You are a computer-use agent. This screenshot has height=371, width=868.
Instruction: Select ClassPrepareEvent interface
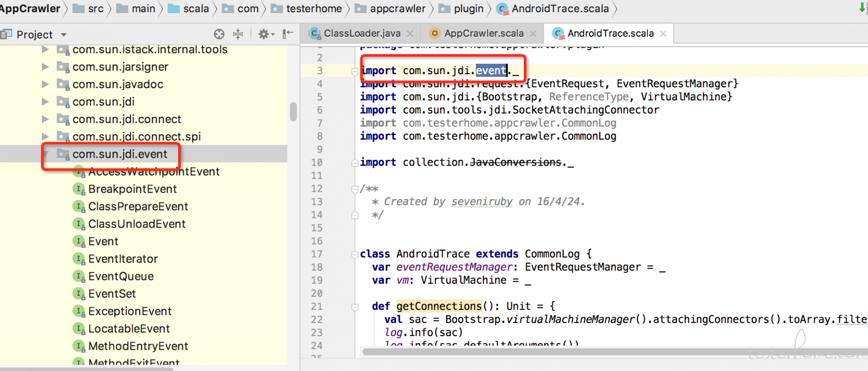(138, 206)
